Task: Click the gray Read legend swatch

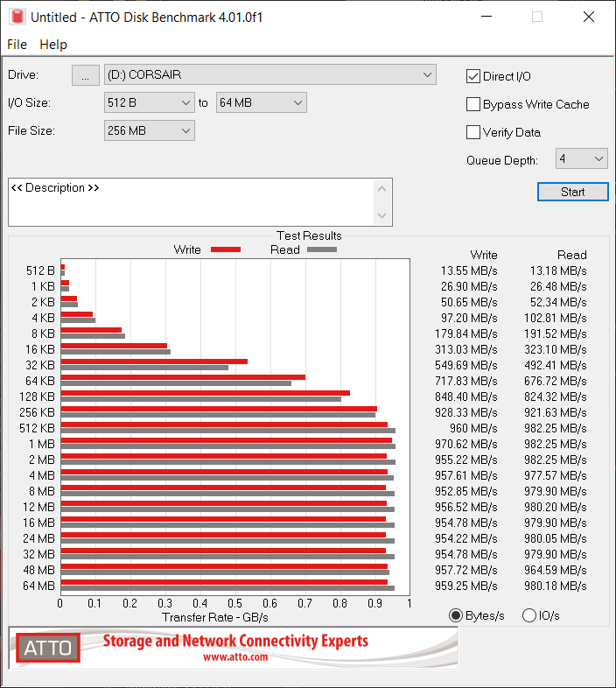Action: click(322, 249)
